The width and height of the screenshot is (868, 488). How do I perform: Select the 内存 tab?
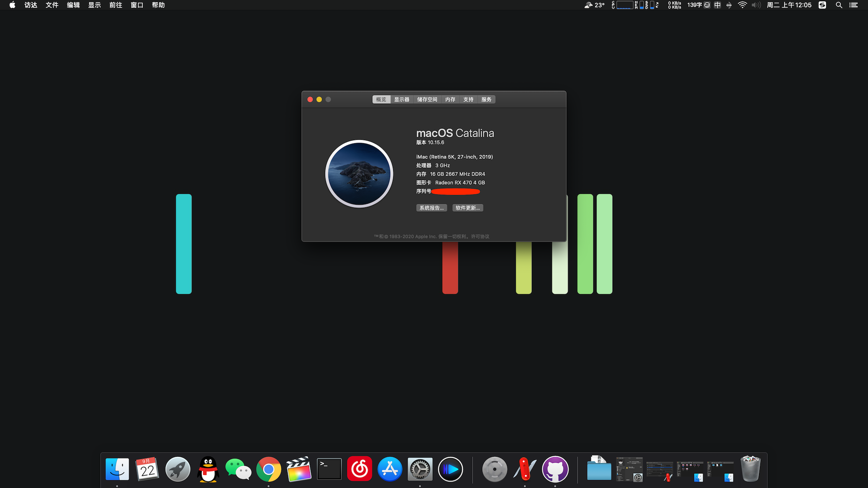click(450, 99)
